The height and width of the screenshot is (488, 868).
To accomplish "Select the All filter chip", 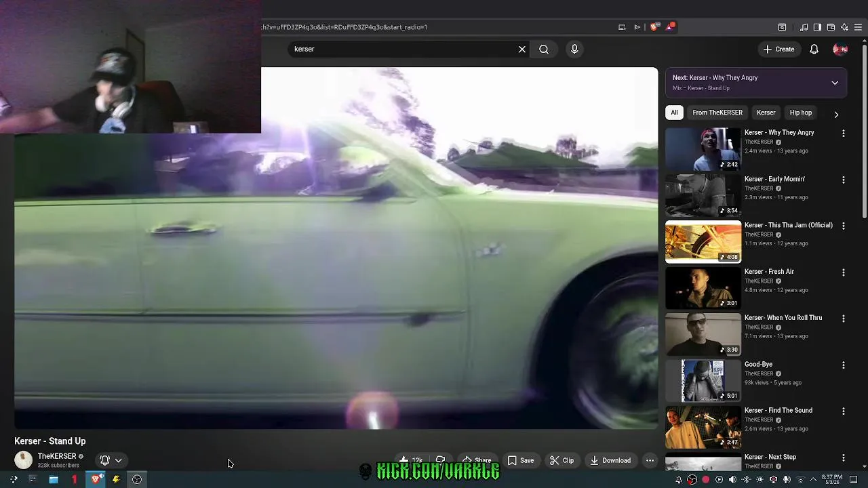I will coord(674,113).
